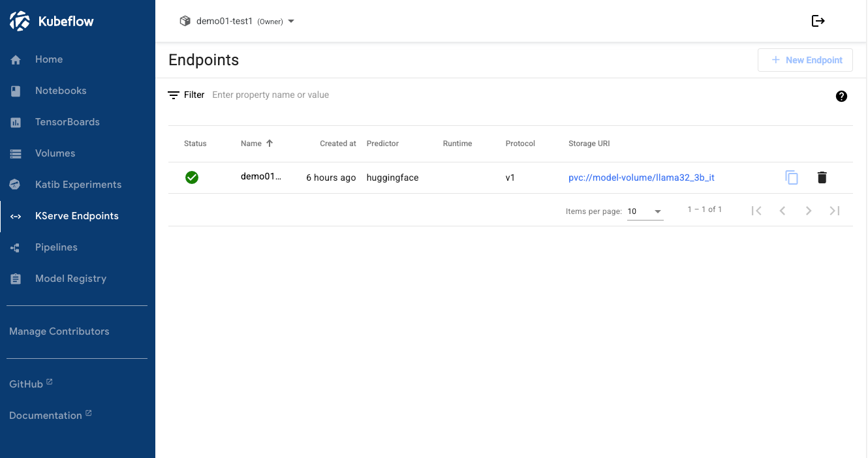This screenshot has width=868, height=458.
Task: Click the Runtime column header
Action: click(457, 144)
